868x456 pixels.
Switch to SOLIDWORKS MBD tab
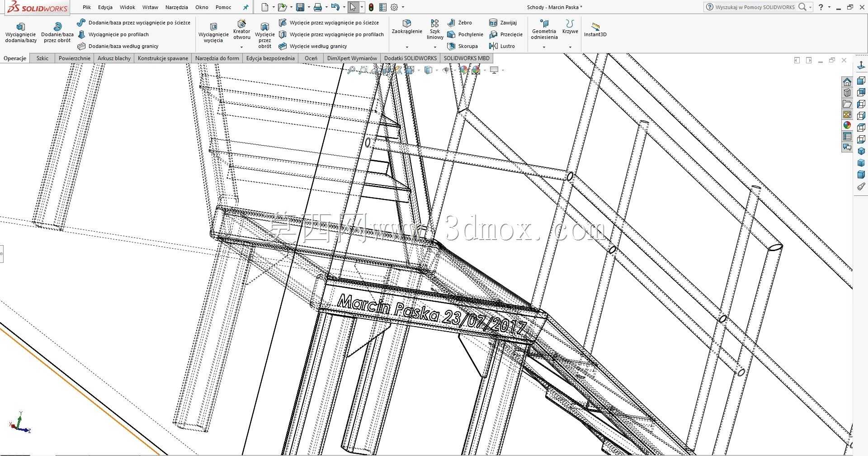tap(467, 58)
